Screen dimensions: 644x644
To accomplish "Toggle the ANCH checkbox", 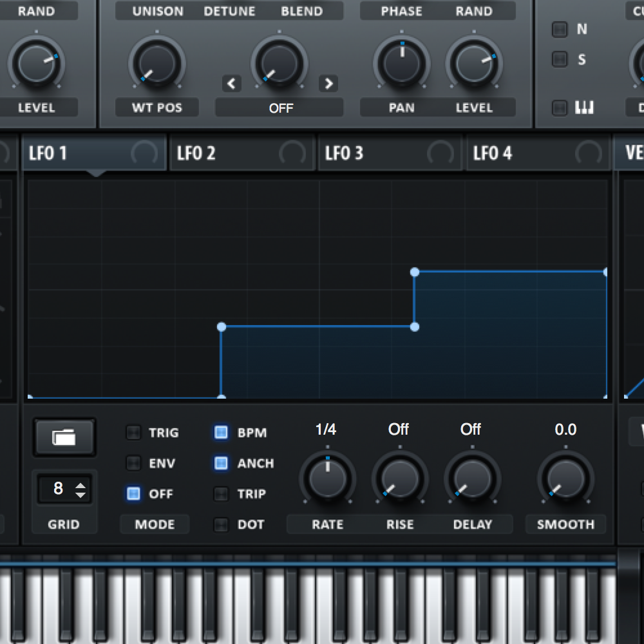I will point(222,463).
